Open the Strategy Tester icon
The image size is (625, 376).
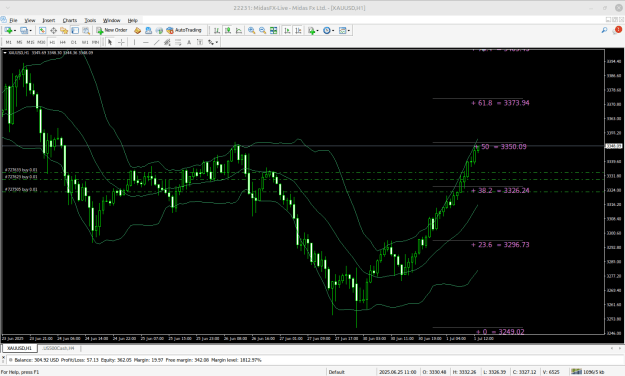click(x=85, y=30)
